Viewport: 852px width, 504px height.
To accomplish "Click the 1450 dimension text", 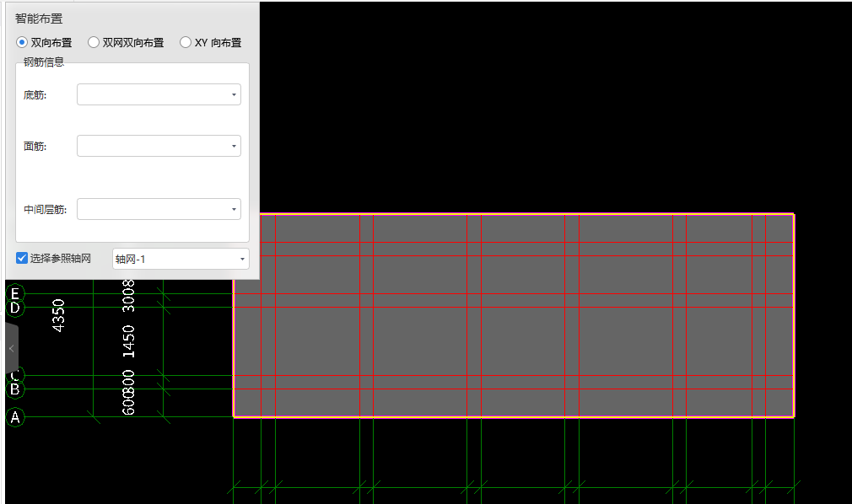I will click(128, 341).
